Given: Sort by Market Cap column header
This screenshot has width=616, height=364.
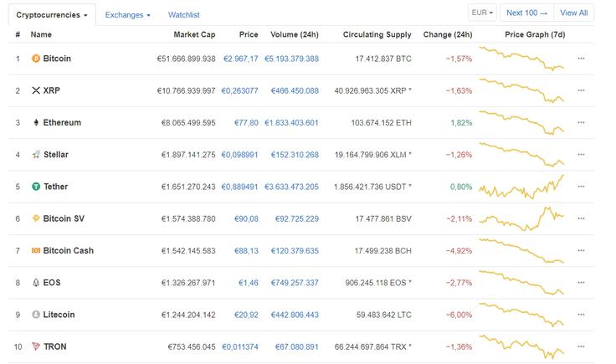Looking at the screenshot, I should click(x=194, y=34).
